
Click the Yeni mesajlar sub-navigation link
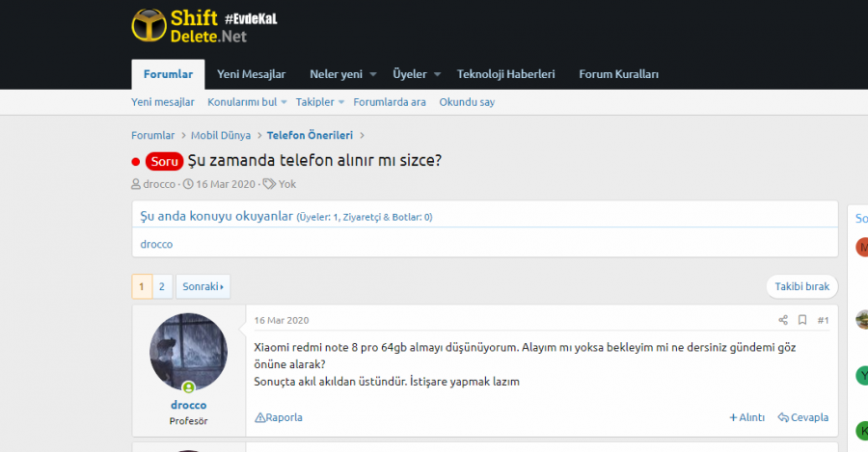pyautogui.click(x=163, y=102)
